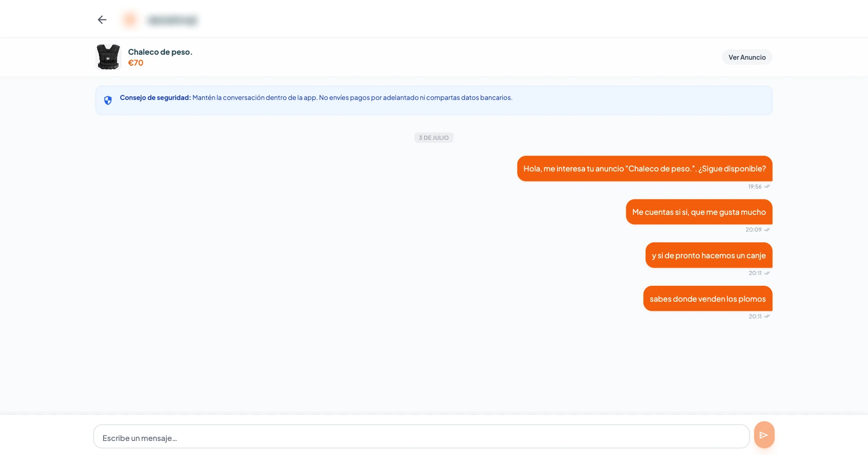868x455 pixels.
Task: Click the 'Chaleco de peso.' listing title
Action: coord(160,52)
